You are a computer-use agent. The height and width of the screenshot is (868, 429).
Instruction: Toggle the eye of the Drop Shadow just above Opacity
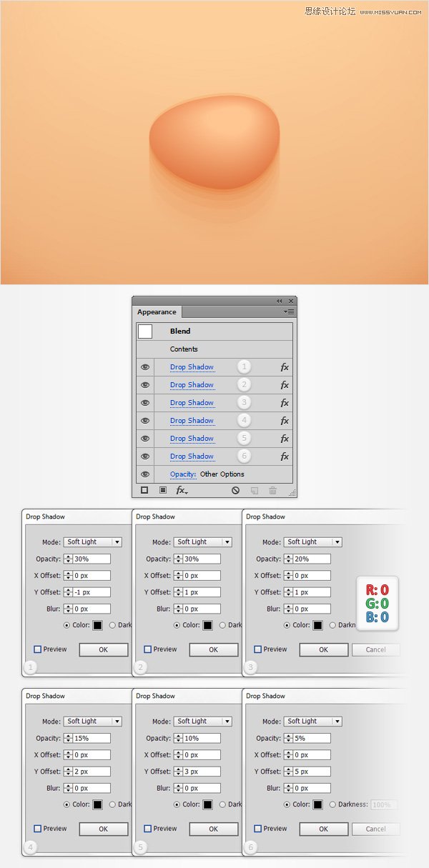click(x=145, y=457)
